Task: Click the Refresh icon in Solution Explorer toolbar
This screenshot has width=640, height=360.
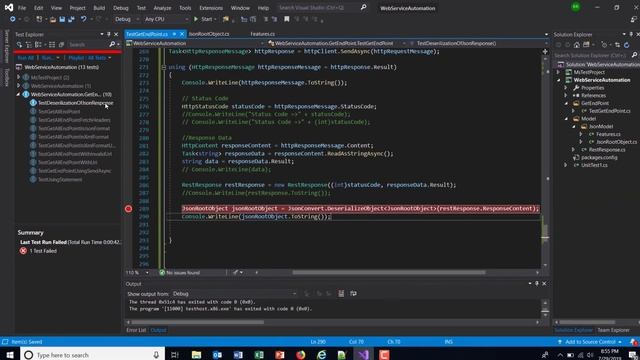Action: [x=627, y=45]
